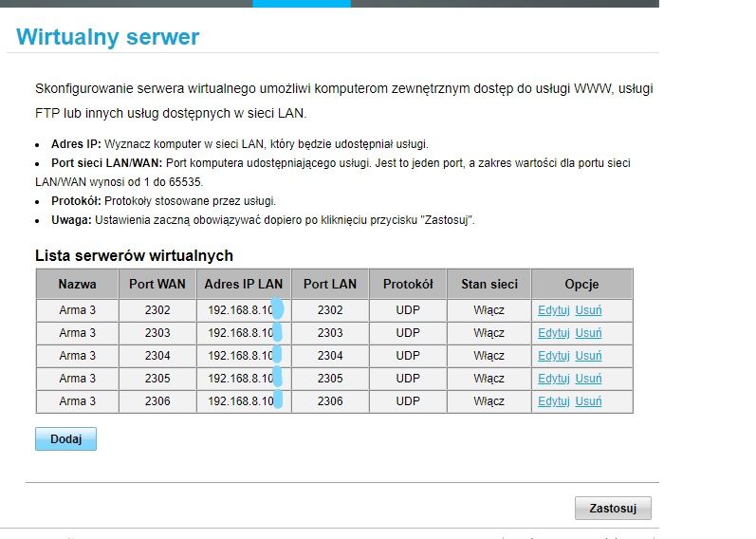756x539 pixels.
Task: Select the Port WAN column header
Action: click(x=157, y=284)
